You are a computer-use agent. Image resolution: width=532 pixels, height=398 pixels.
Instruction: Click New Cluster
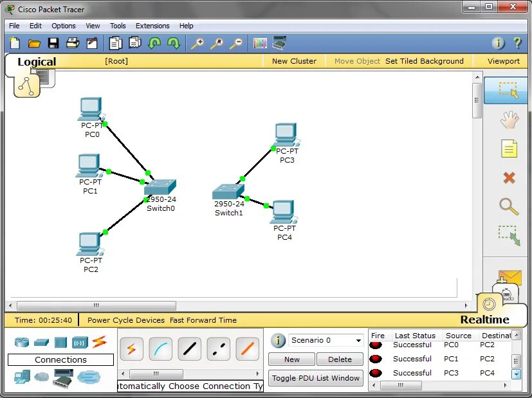pos(294,61)
